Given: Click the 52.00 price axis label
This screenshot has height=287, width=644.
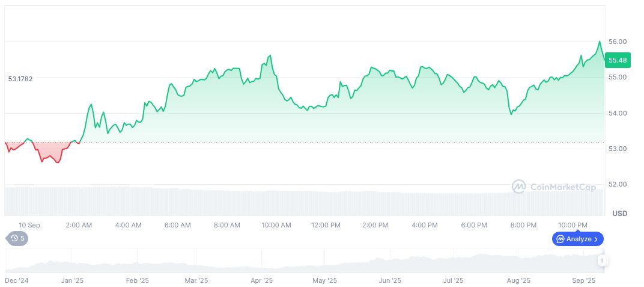Looking at the screenshot, I should coord(618,184).
